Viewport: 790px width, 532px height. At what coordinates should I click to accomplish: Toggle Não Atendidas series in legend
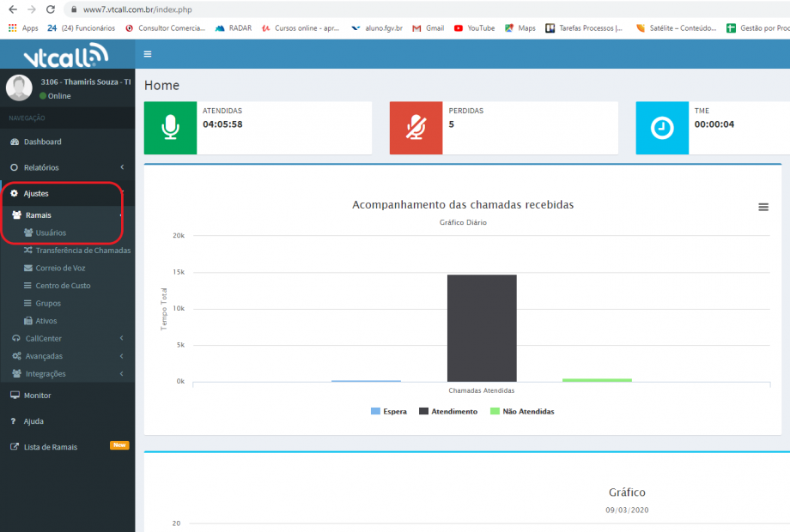(522, 411)
